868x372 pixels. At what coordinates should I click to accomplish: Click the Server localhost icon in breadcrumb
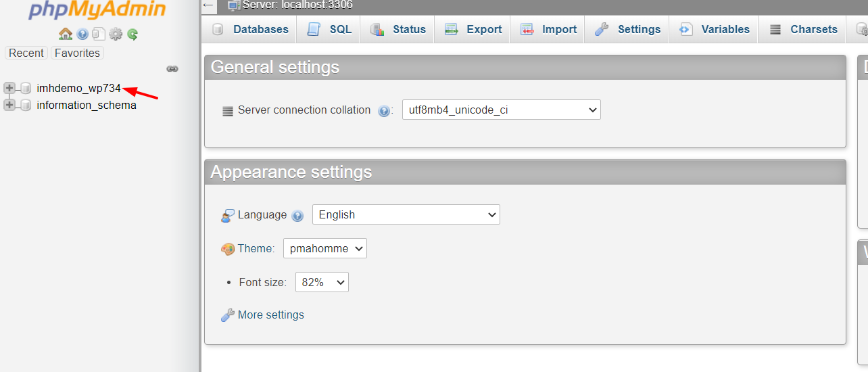click(234, 5)
